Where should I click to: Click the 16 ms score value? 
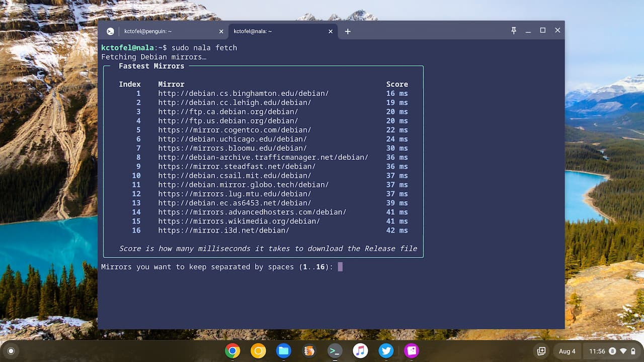click(x=397, y=94)
